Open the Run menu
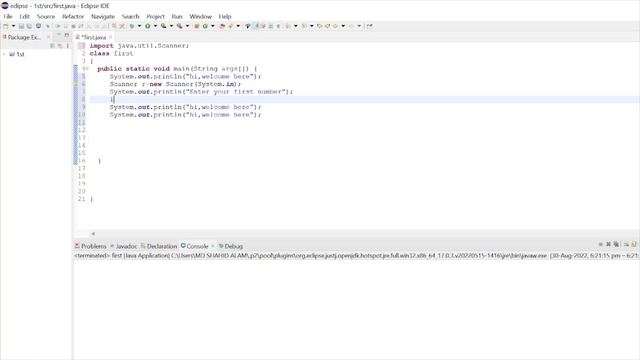This screenshot has height=360, width=640. pyautogui.click(x=177, y=16)
